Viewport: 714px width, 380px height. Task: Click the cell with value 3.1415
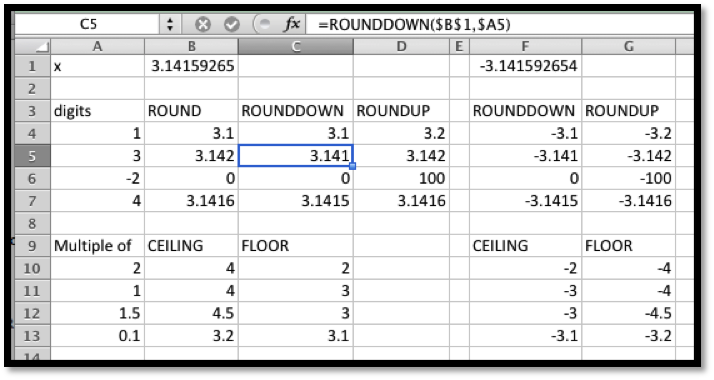296,201
